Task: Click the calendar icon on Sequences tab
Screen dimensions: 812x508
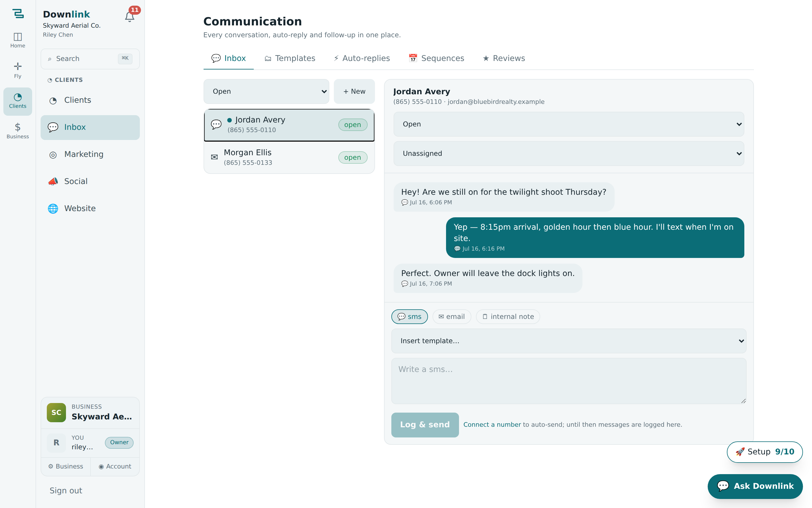Action: (x=413, y=58)
